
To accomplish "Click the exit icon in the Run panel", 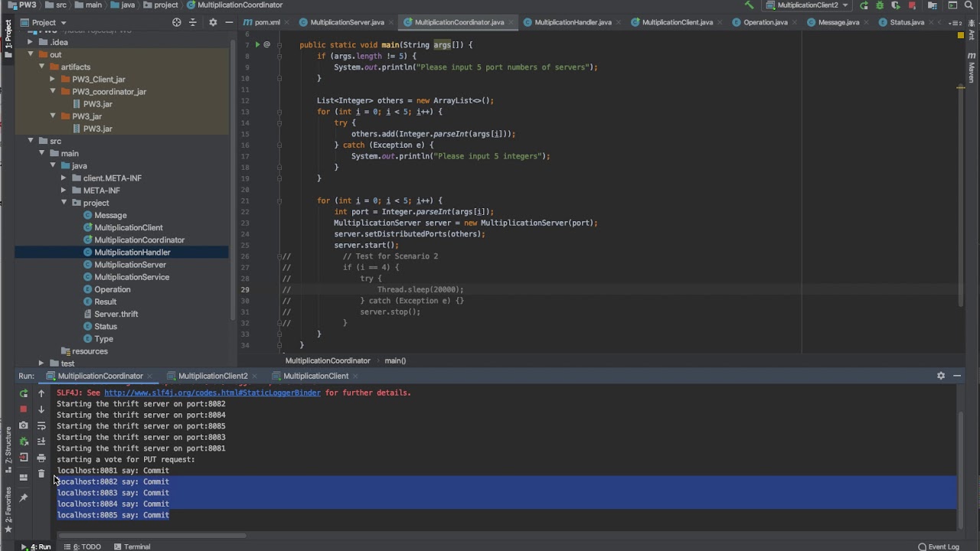I will pos(24,458).
